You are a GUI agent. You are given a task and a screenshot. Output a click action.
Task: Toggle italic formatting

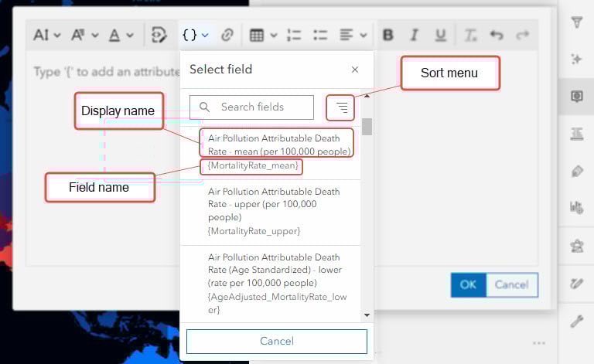coord(415,36)
